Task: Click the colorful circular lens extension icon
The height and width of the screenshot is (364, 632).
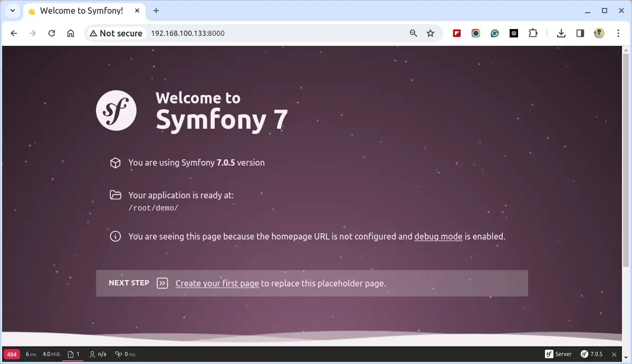Action: coord(476,33)
